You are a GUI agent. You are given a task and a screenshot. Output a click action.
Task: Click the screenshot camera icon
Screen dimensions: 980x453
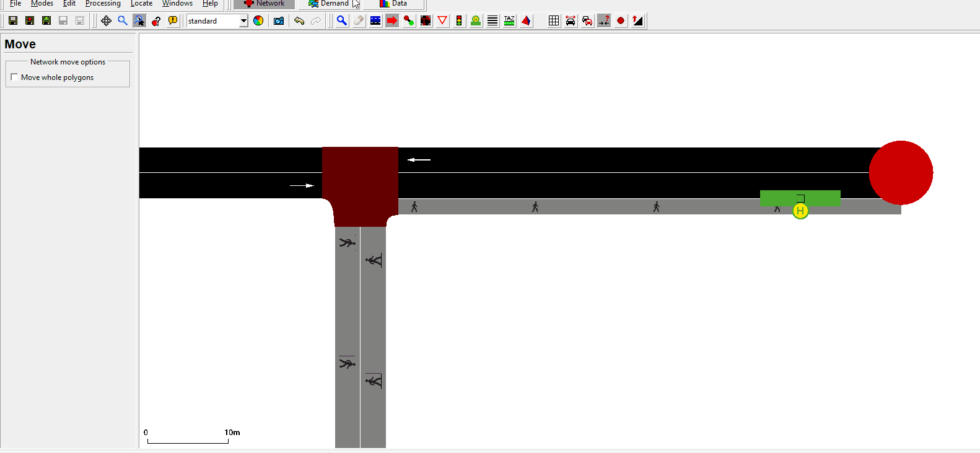coord(279,20)
